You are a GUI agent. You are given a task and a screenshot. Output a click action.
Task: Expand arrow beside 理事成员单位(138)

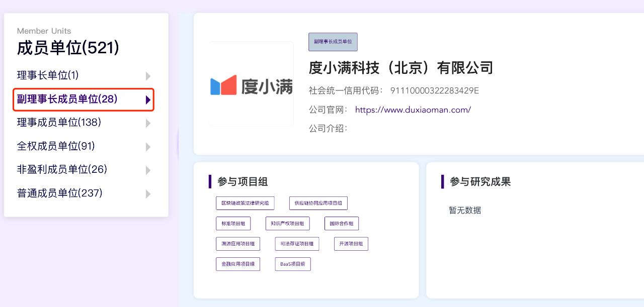(148, 123)
